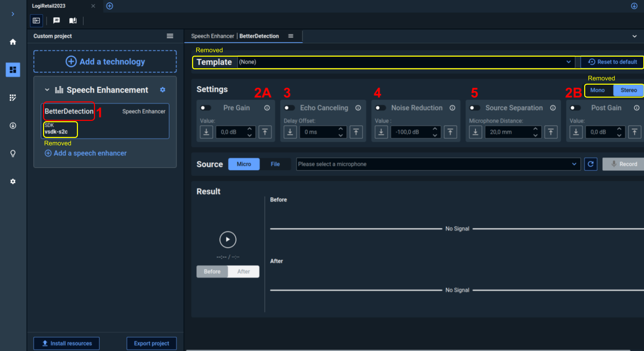Image resolution: width=644 pixels, height=351 pixels.
Task: Increase the Noise Reduction value with up arrow
Action: (x=435, y=129)
